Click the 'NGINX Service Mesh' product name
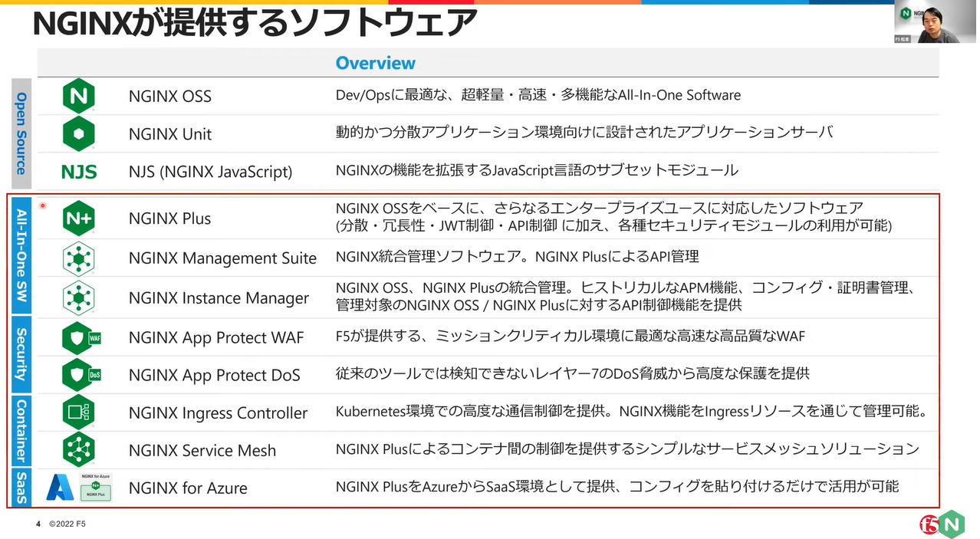This screenshot has width=980, height=539. click(x=202, y=451)
